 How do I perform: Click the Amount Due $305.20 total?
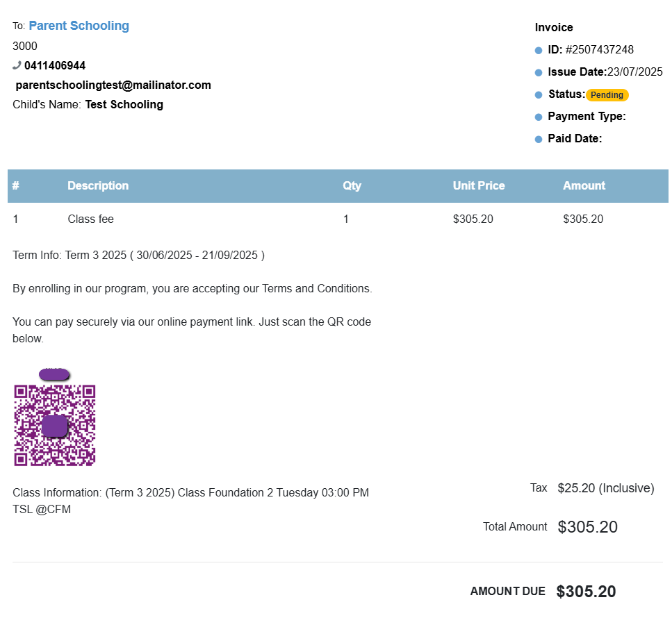[x=585, y=592]
